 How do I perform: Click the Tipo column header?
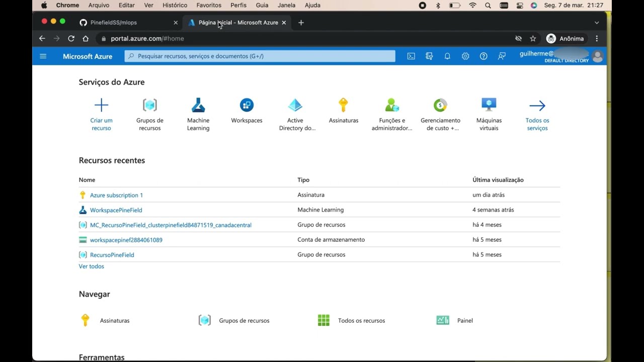click(303, 180)
